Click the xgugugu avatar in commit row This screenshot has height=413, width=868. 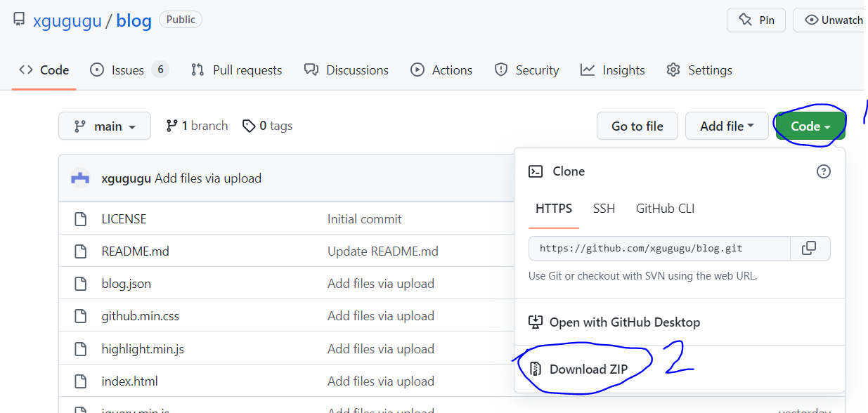(x=81, y=178)
